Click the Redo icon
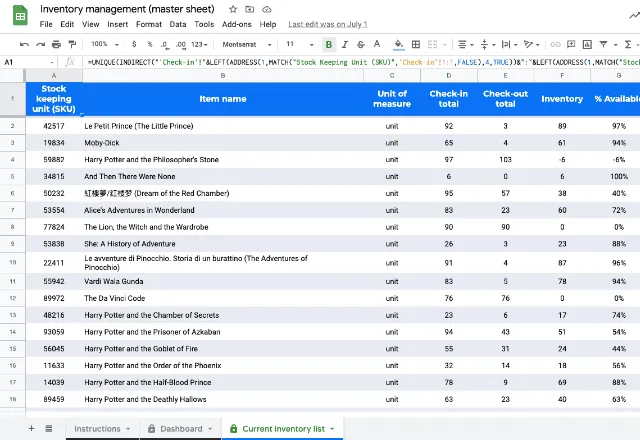640x440 pixels. pyautogui.click(x=40, y=44)
